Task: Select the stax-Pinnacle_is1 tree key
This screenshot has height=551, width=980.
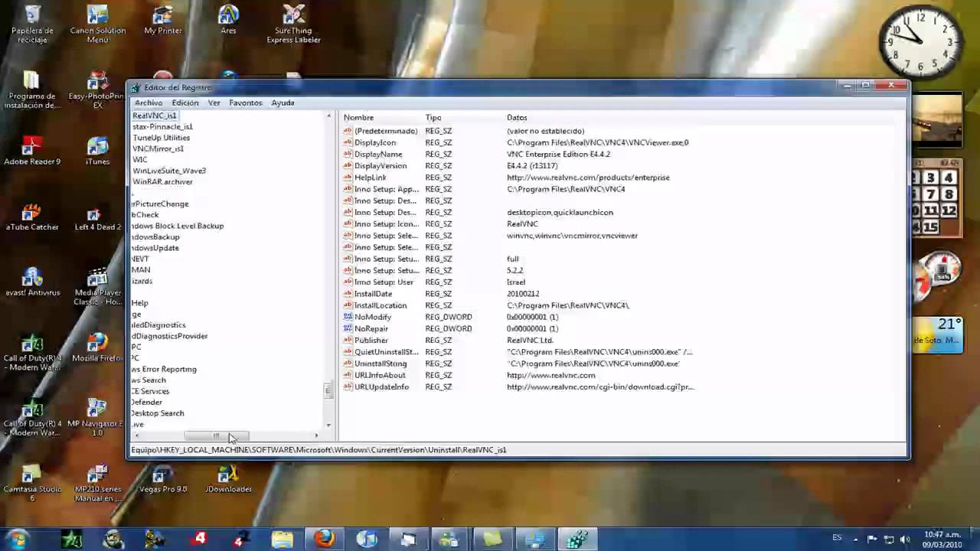Action: tap(162, 127)
